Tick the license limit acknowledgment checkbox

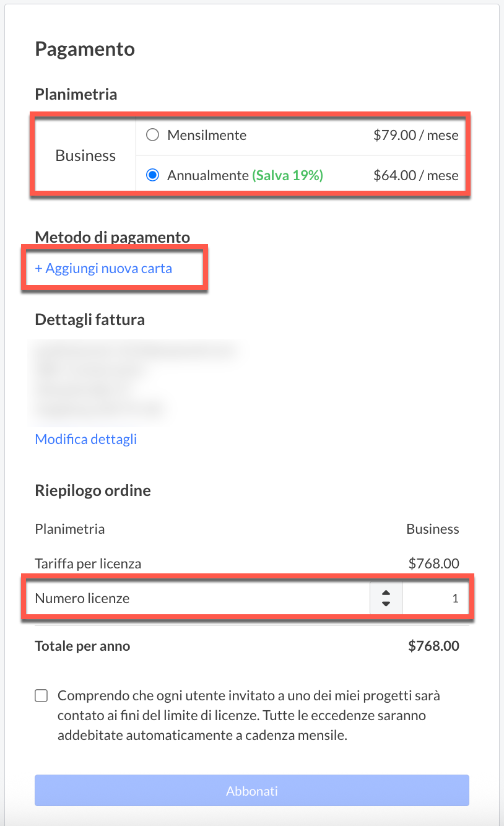[41, 696]
